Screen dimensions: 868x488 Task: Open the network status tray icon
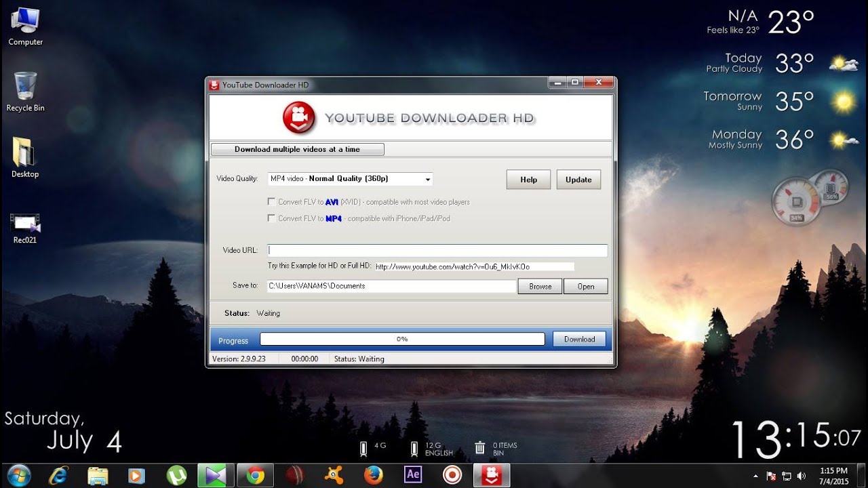[787, 476]
